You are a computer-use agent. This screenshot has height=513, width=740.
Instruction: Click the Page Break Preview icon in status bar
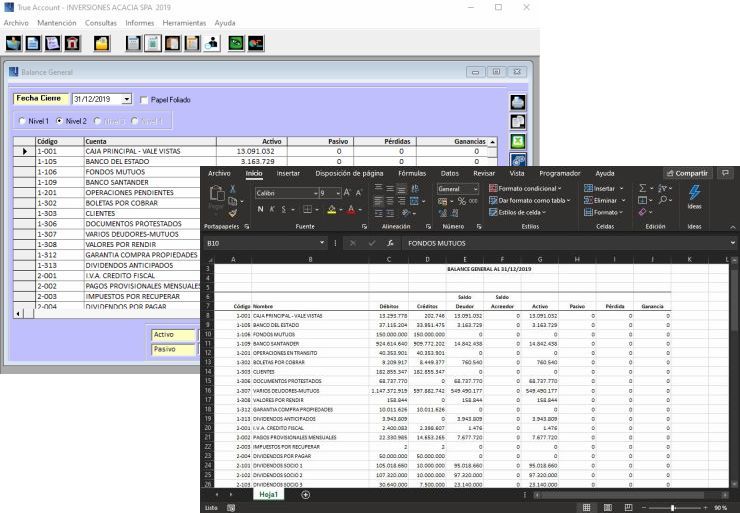629,507
